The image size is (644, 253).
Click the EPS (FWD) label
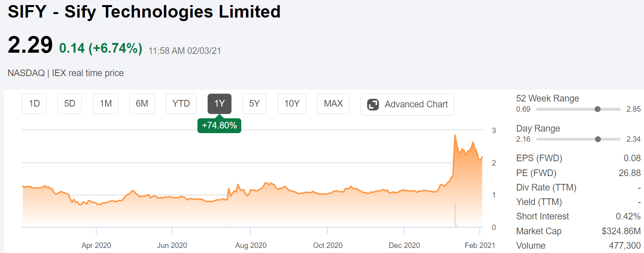(x=539, y=158)
